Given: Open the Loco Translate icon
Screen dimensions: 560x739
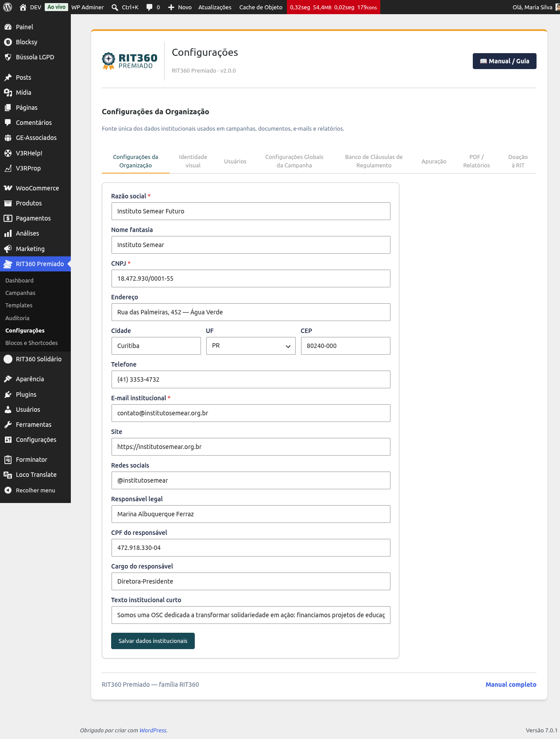Looking at the screenshot, I should coord(8,475).
